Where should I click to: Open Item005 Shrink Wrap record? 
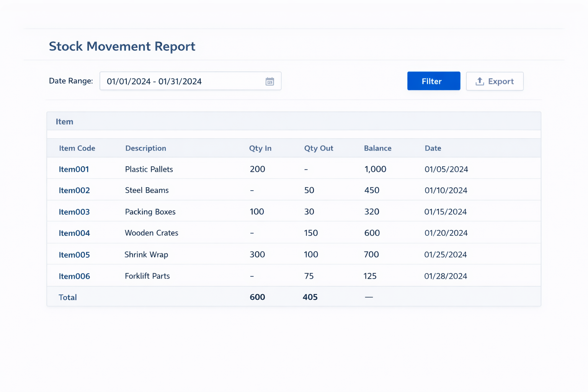pos(74,254)
